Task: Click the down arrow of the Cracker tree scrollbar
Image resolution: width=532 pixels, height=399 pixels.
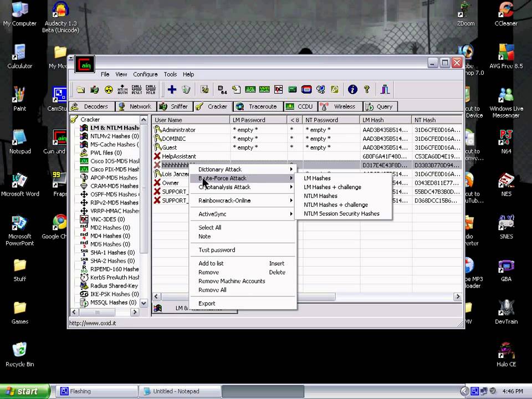Action: pos(144,303)
